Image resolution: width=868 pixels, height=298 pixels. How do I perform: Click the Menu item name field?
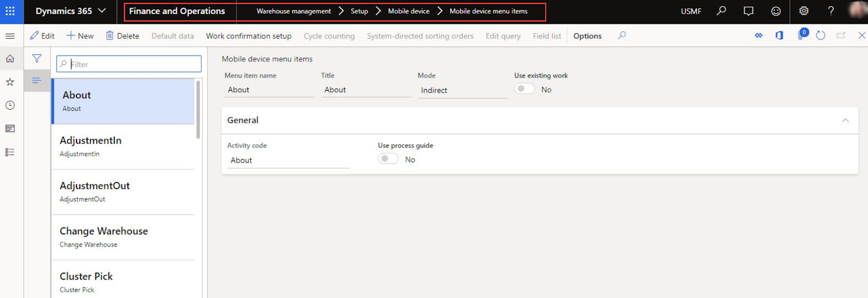tap(270, 90)
